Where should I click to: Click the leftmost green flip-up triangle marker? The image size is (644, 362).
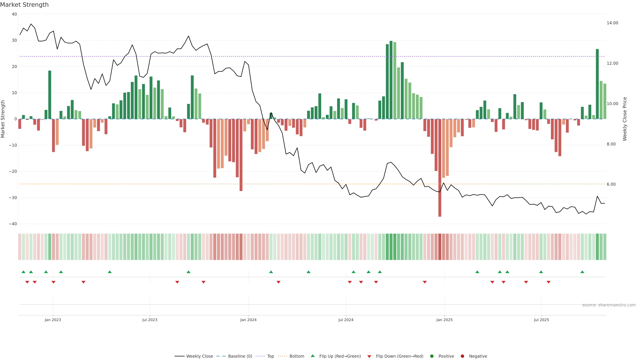tap(23, 272)
